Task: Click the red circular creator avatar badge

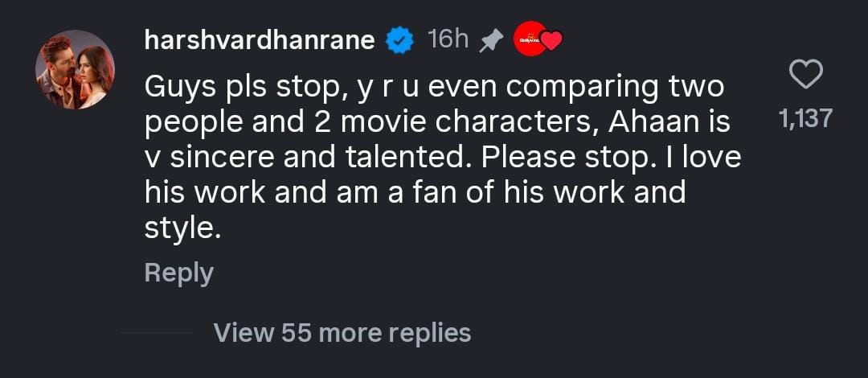Action: tap(529, 39)
